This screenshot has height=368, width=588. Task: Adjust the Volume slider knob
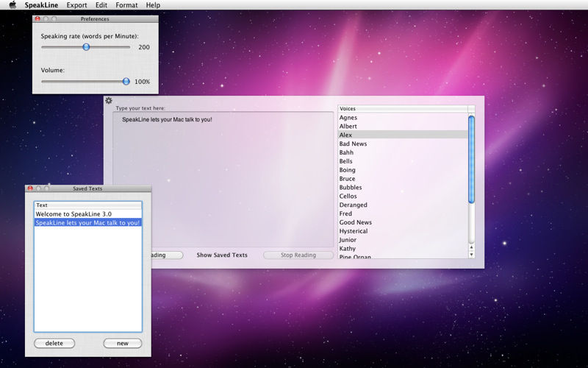[126, 81]
